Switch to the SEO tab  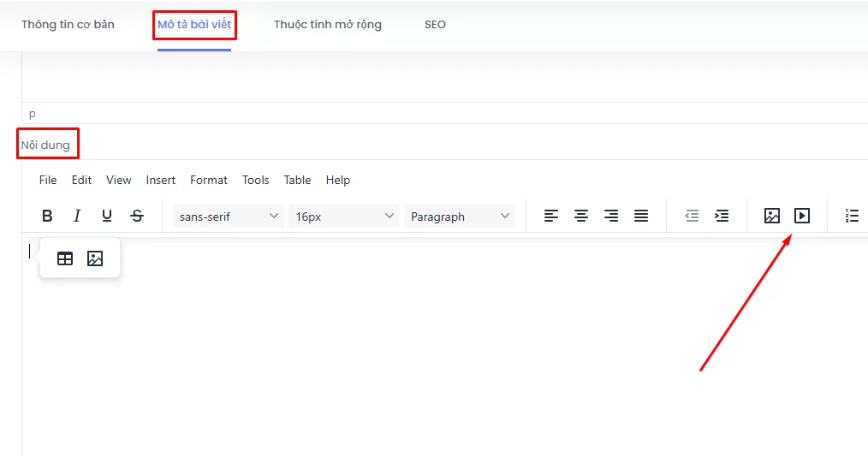(435, 25)
